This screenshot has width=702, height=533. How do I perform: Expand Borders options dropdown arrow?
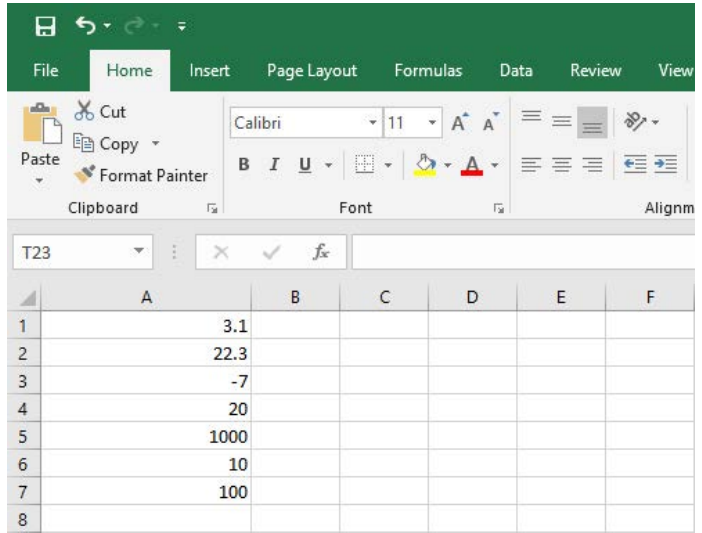[388, 165]
